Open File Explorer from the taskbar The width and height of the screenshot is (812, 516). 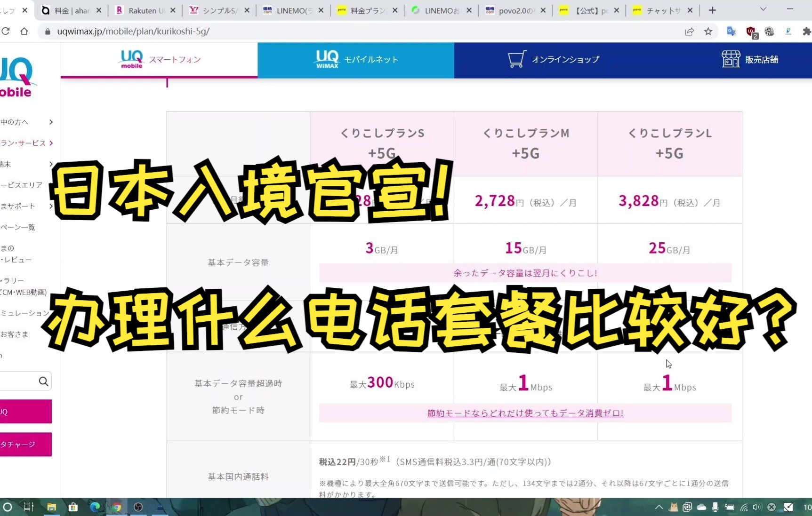pyautogui.click(x=51, y=507)
